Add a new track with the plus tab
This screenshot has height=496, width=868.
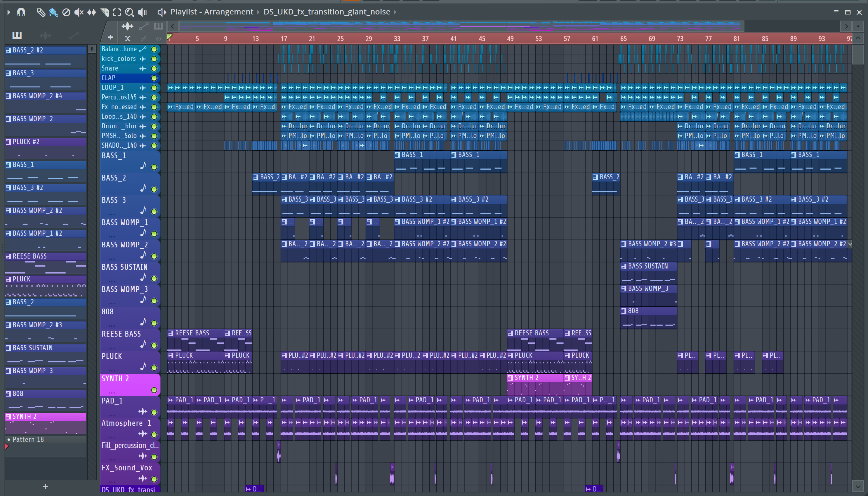(x=110, y=37)
